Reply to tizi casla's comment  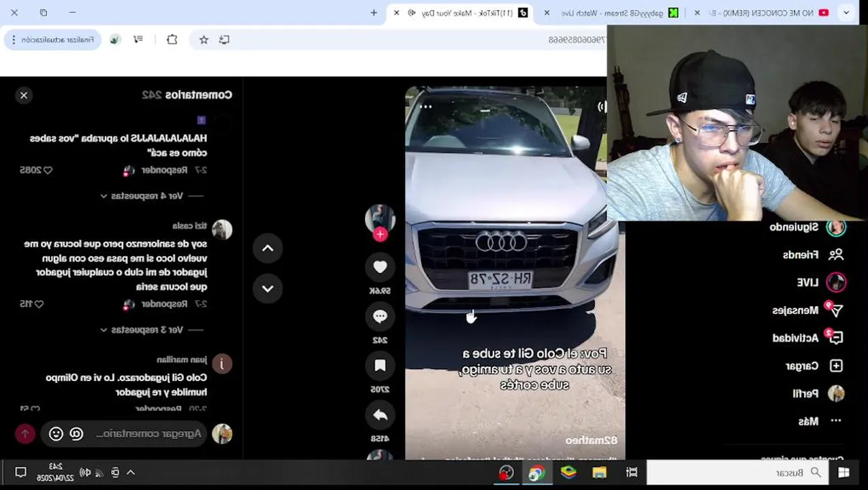tap(164, 304)
